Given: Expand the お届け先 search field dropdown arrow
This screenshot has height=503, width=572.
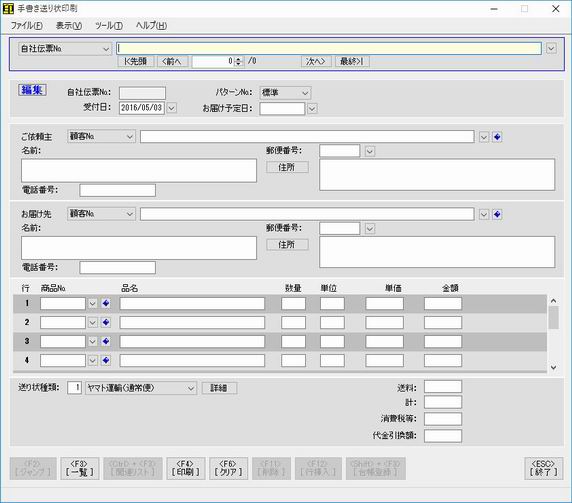Looking at the screenshot, I should (484, 214).
